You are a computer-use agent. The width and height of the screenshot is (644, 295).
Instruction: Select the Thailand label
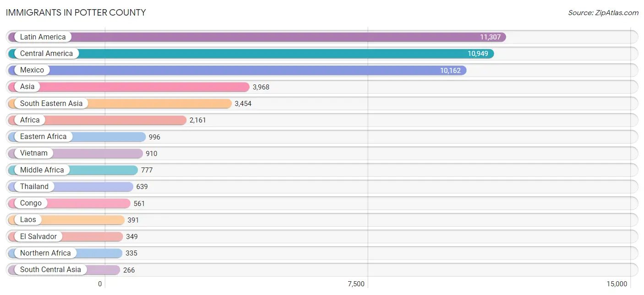(x=34, y=187)
